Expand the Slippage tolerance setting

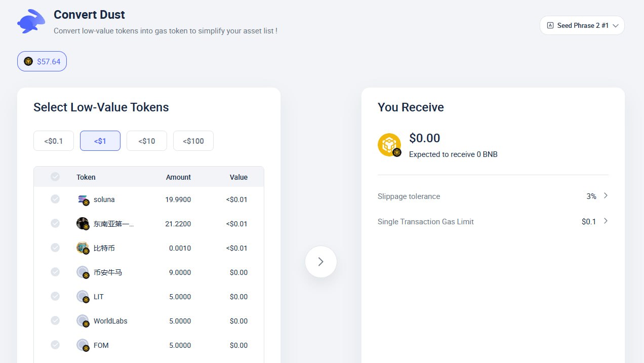tap(493, 196)
